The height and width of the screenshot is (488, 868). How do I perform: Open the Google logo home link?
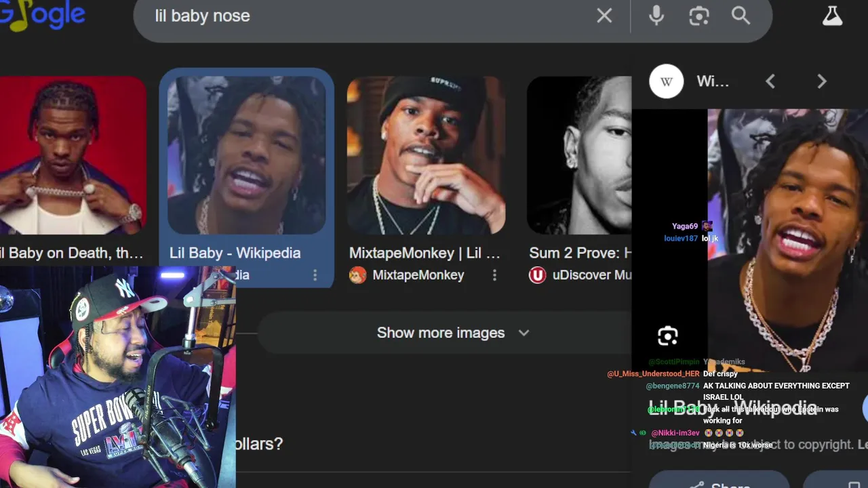[43, 16]
